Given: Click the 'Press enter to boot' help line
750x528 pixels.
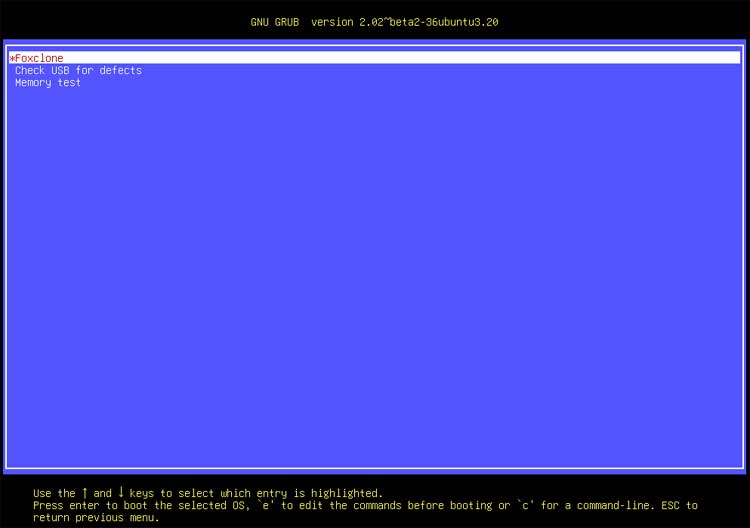Looking at the screenshot, I should (x=365, y=505).
